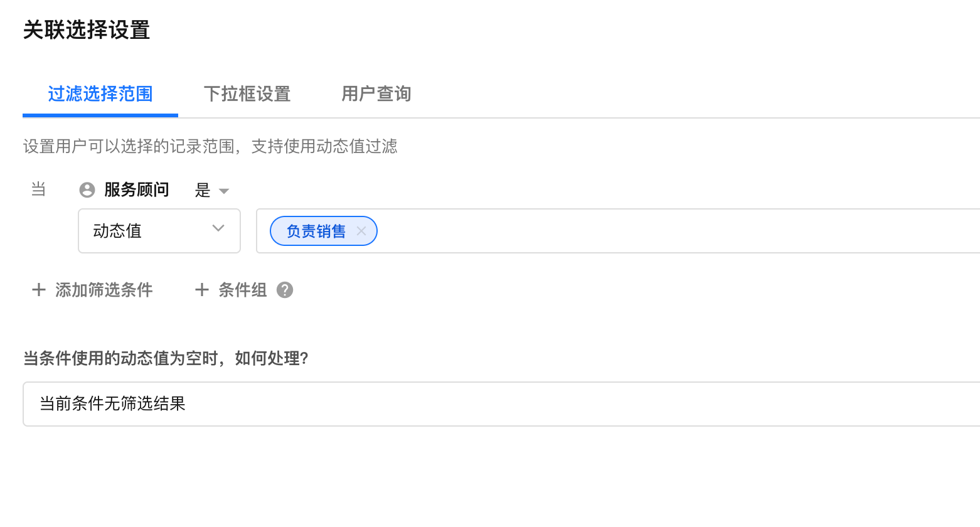Screen dimensions: 980x527
Task: Show help via the question mark icon
Action: coord(285,290)
